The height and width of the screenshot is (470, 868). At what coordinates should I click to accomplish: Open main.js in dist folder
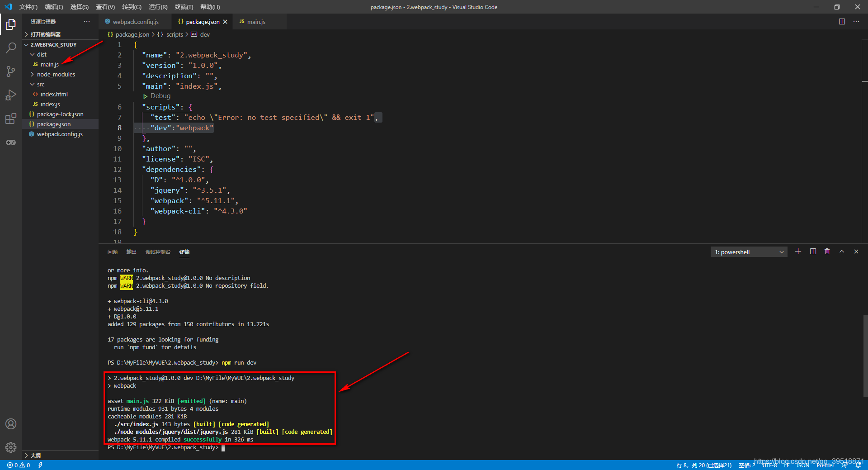coord(60,64)
